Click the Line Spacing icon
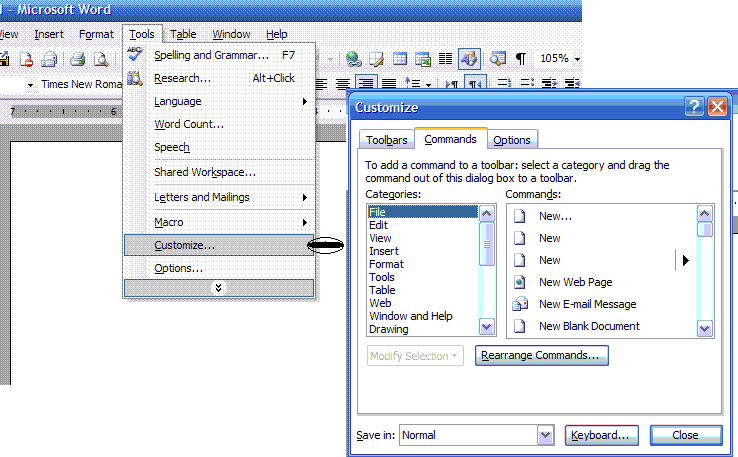This screenshot has width=738, height=457. tap(413, 84)
